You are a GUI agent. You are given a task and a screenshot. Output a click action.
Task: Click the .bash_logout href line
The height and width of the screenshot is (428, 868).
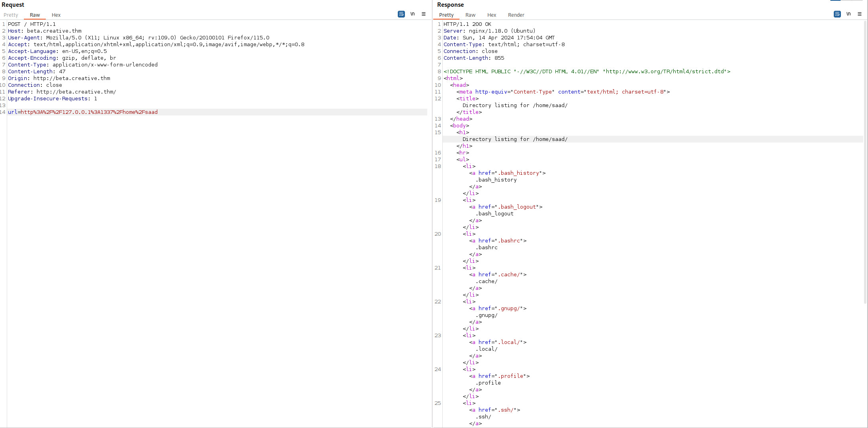506,207
